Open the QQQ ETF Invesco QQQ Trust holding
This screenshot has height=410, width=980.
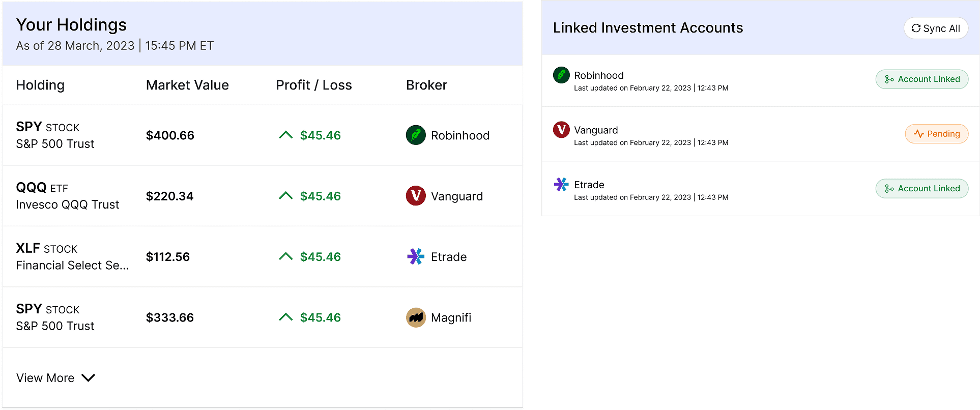click(x=263, y=196)
